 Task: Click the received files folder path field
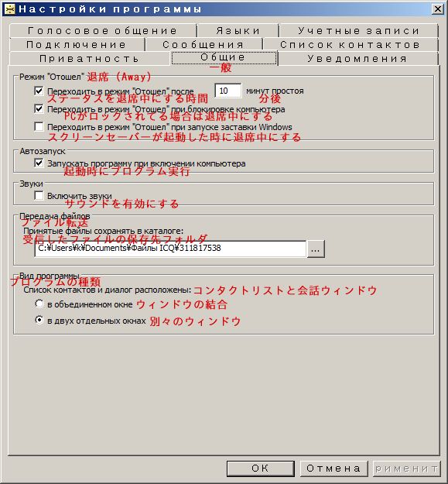tap(170, 249)
